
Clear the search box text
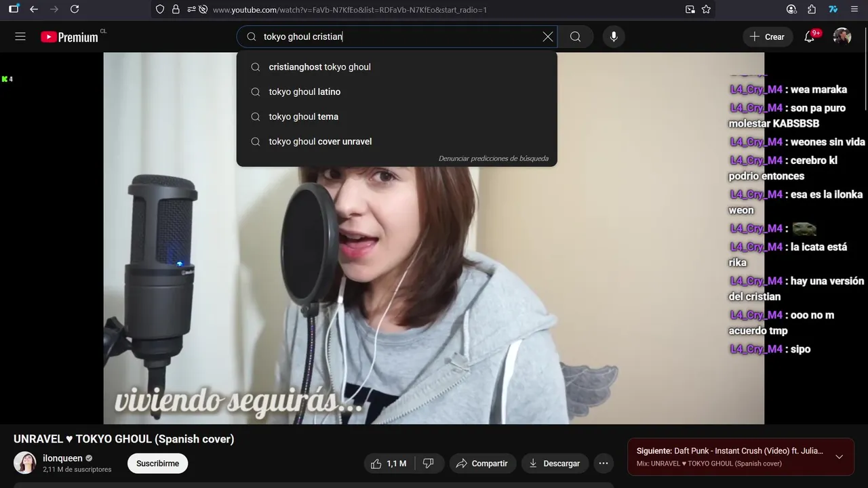coord(548,37)
